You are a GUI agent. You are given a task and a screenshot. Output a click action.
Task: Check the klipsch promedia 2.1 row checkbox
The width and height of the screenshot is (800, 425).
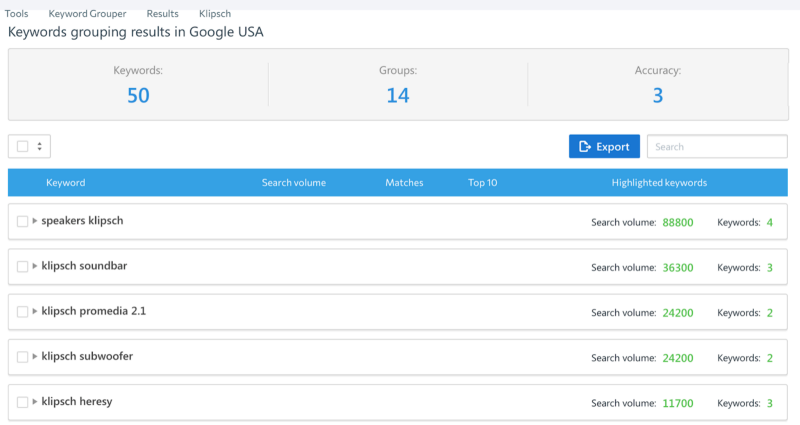(x=22, y=312)
